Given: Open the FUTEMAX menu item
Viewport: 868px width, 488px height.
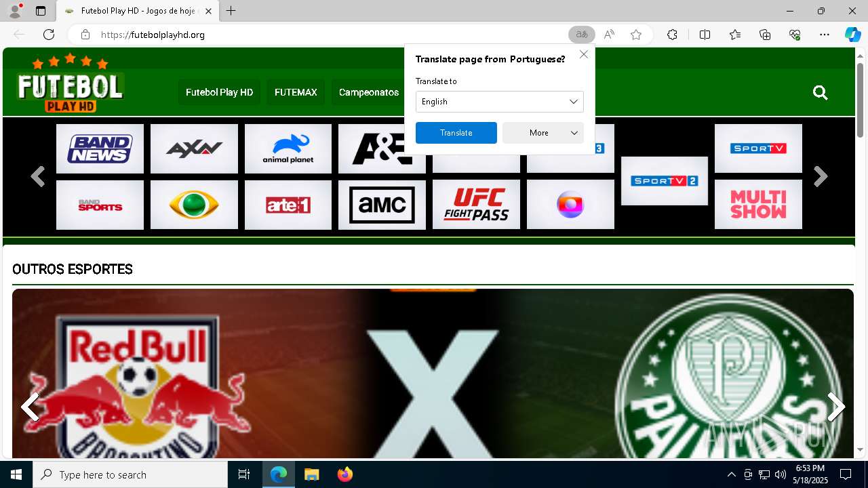Looking at the screenshot, I should point(296,92).
